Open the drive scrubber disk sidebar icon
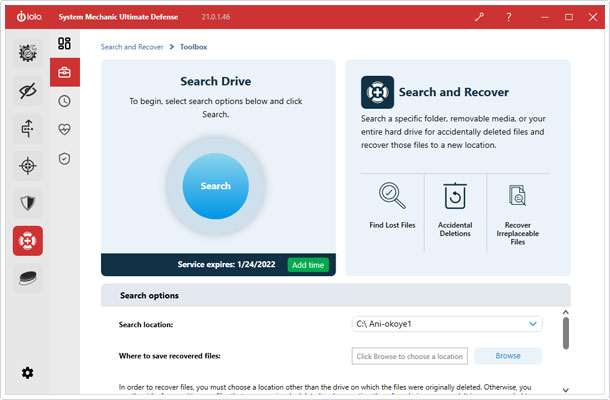 [28, 278]
